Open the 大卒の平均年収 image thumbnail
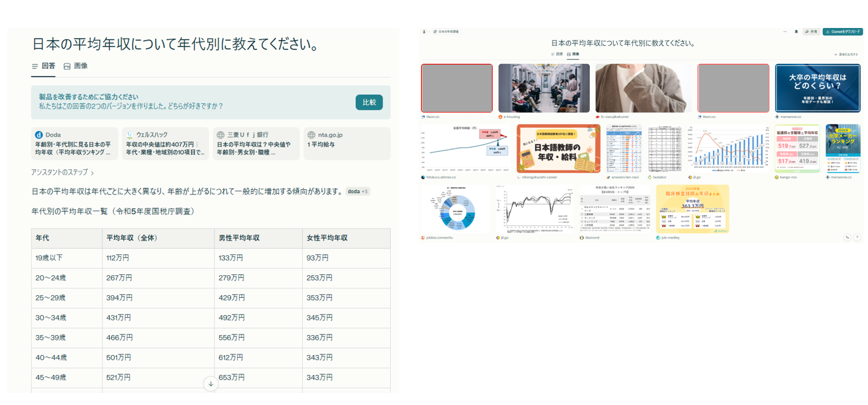Image resolution: width=868 pixels, height=405 pixels. 817,88
